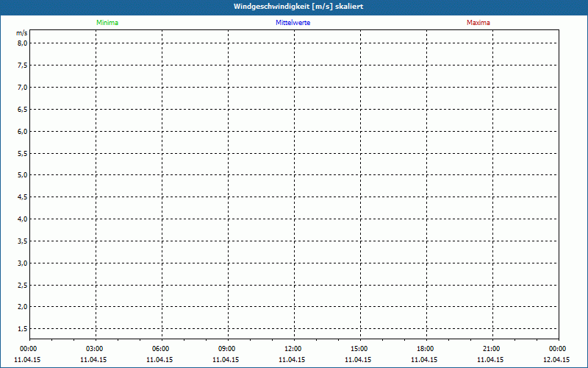Click the 12.04.15 date label
This screenshot has width=588, height=368.
(x=557, y=360)
